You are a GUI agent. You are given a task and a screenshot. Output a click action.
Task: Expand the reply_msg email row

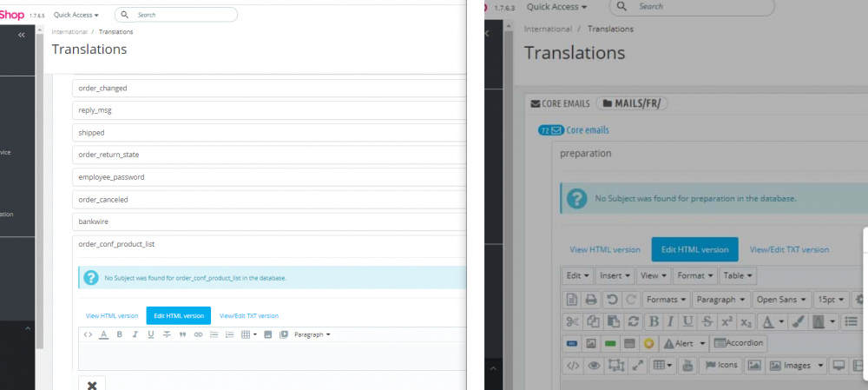pos(269,110)
